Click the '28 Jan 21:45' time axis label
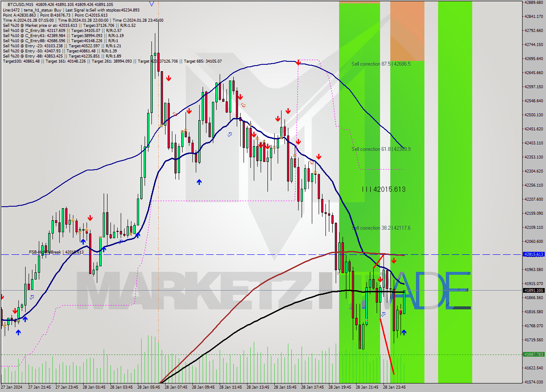This screenshot has width=546, height=392. pos(367,387)
